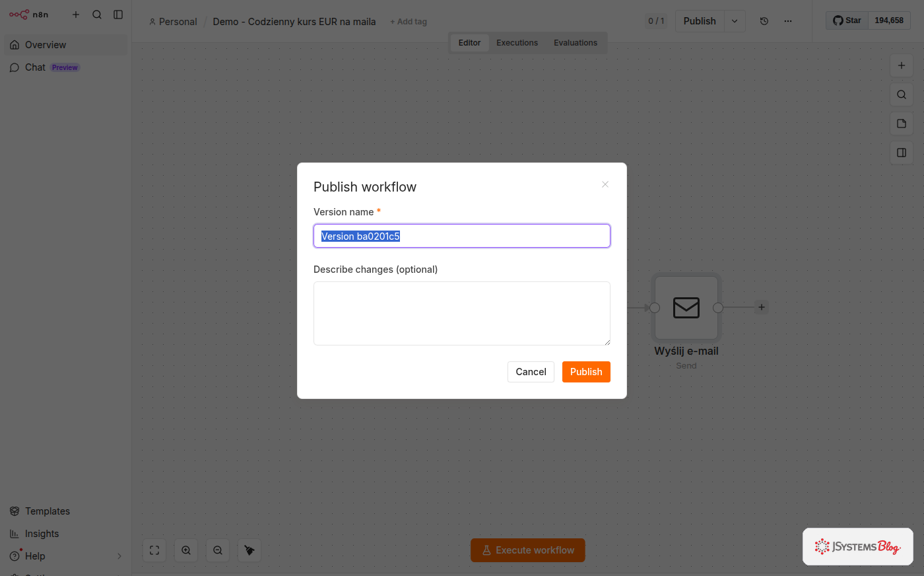
Task: Click GitHub star count 194,658
Action: 889,20
